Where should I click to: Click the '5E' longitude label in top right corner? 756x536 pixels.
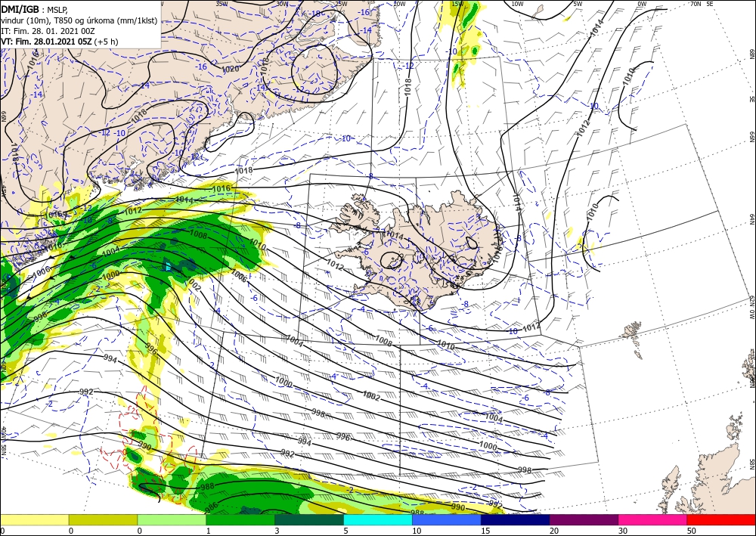point(709,4)
